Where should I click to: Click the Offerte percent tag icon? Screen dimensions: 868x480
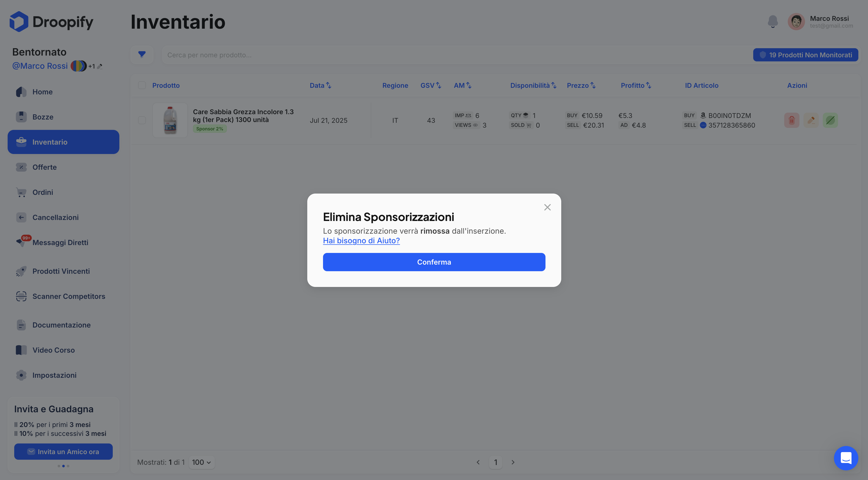(21, 167)
